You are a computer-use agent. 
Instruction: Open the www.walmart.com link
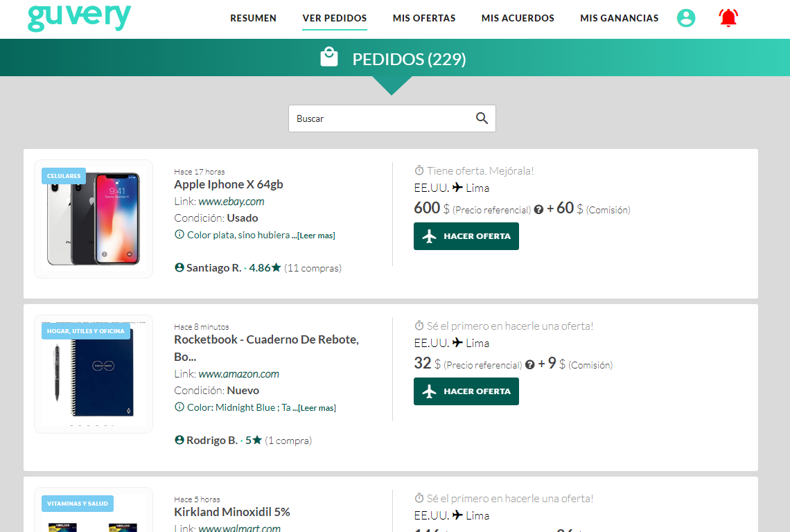click(x=239, y=527)
